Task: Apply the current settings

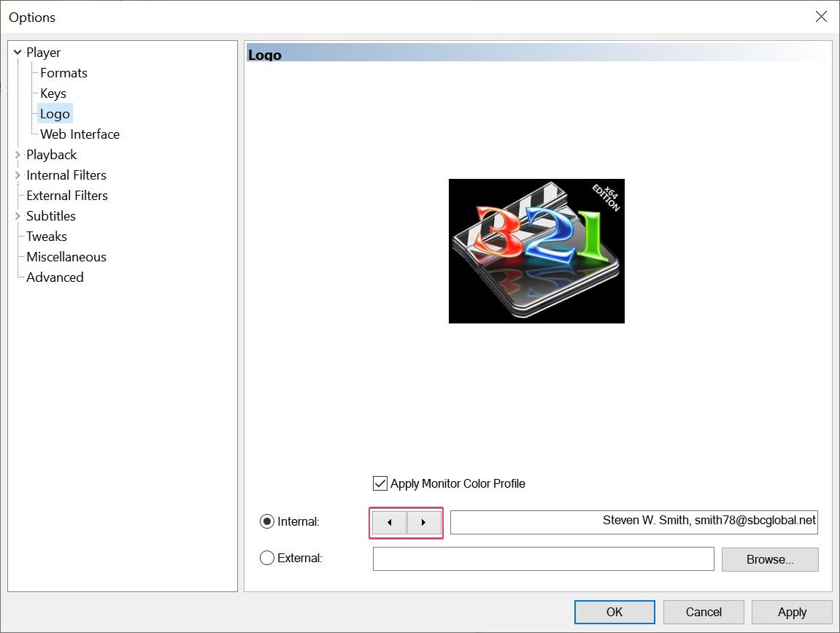Action: coord(792,612)
